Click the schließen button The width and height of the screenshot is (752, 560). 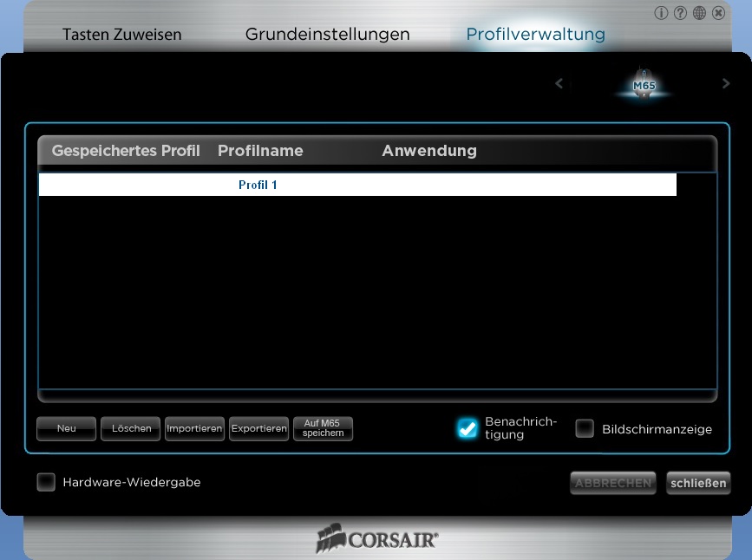coord(698,483)
